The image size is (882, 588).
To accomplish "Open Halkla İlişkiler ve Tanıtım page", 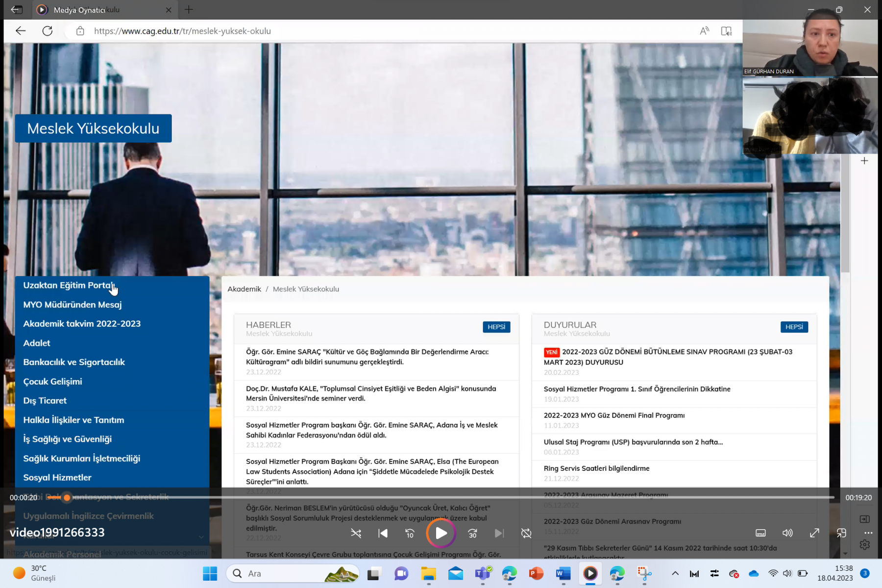I will coord(73,420).
